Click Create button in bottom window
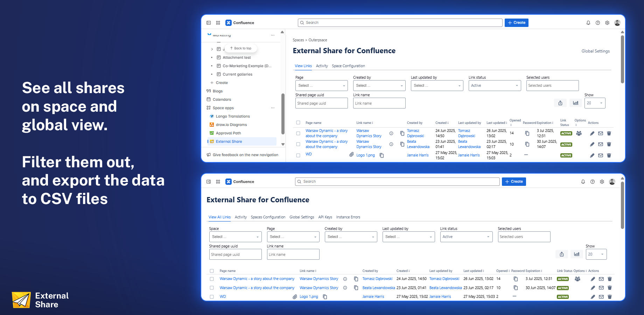This screenshot has width=644, height=315. 514,182
